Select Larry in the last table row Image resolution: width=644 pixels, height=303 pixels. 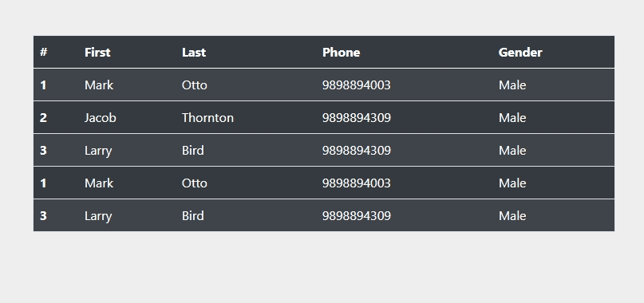pos(98,216)
